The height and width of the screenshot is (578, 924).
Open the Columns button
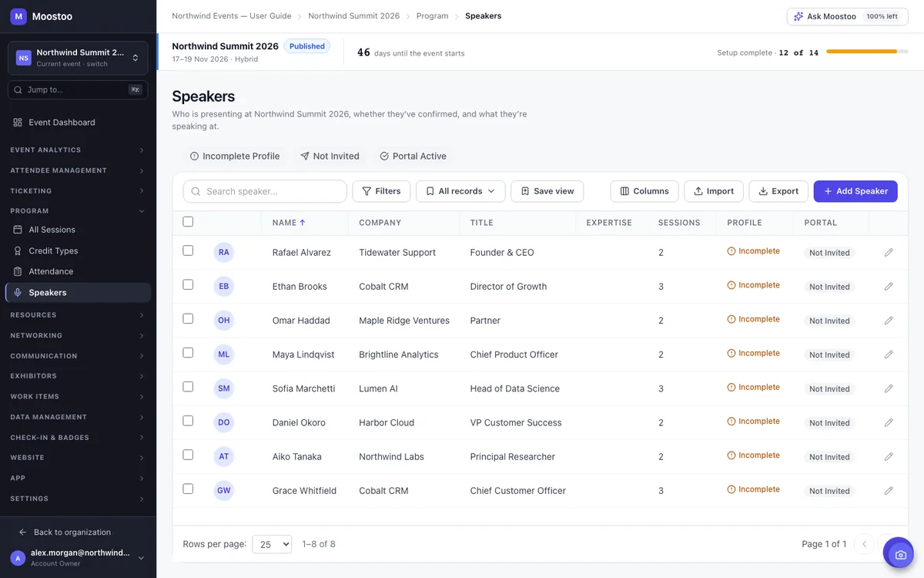click(644, 191)
